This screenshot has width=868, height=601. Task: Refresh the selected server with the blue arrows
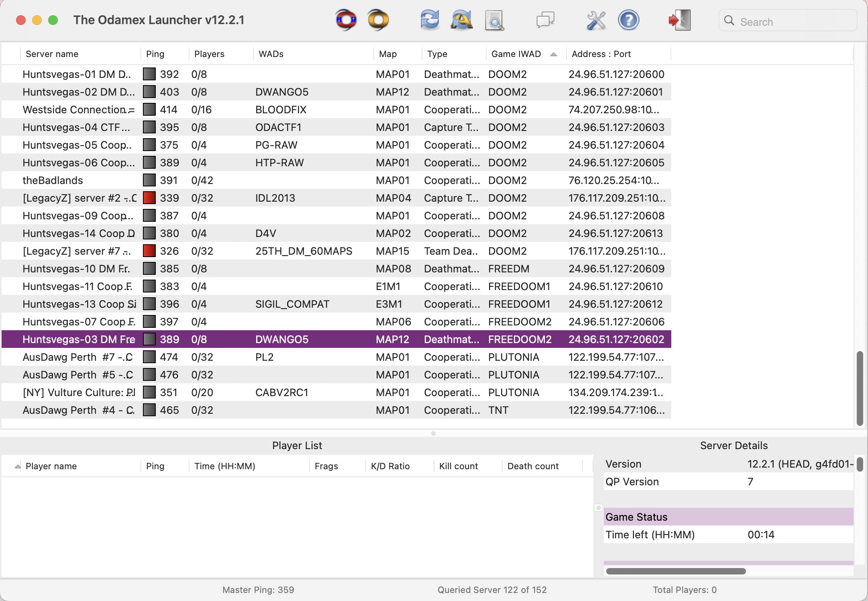[x=430, y=20]
